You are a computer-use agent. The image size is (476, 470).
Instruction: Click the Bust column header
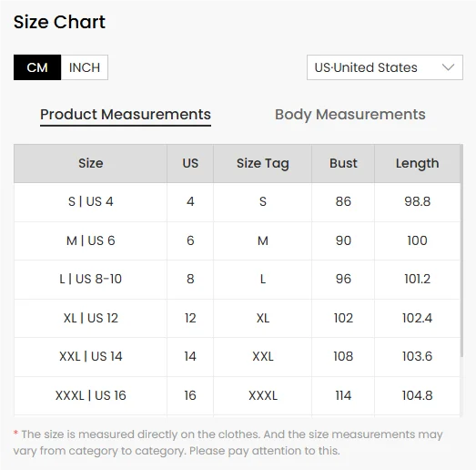tap(343, 163)
